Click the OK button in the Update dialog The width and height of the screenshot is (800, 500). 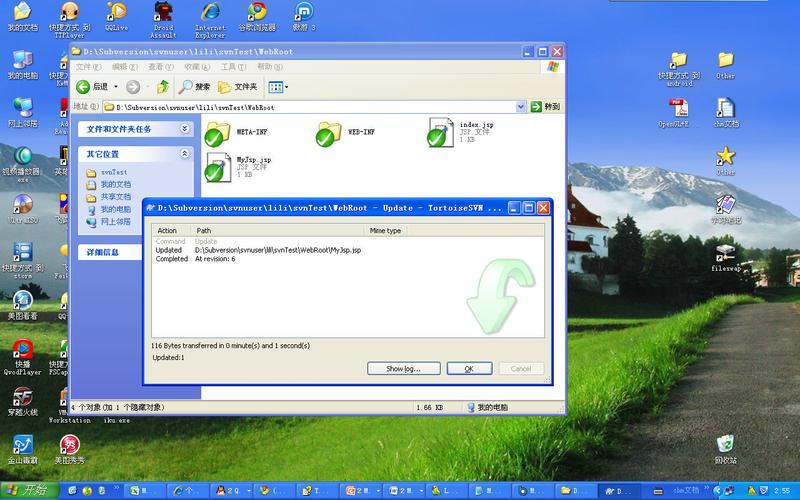[469, 369]
